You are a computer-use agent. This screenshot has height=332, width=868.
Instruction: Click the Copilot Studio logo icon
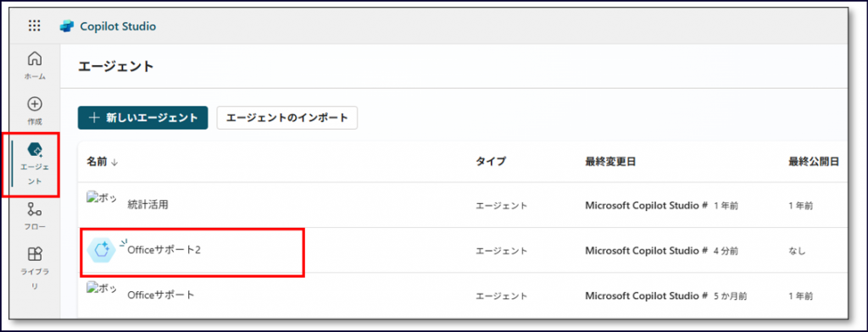tap(67, 26)
